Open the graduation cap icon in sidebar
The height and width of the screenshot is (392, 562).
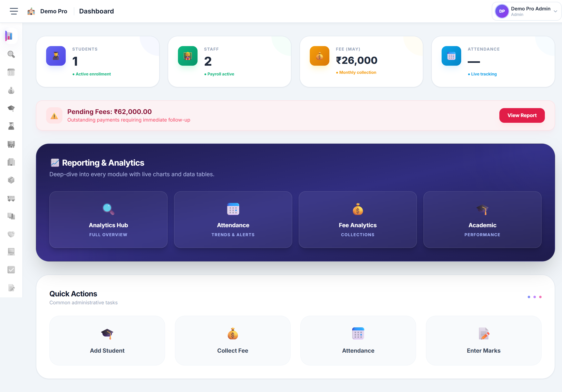pyautogui.click(x=11, y=108)
